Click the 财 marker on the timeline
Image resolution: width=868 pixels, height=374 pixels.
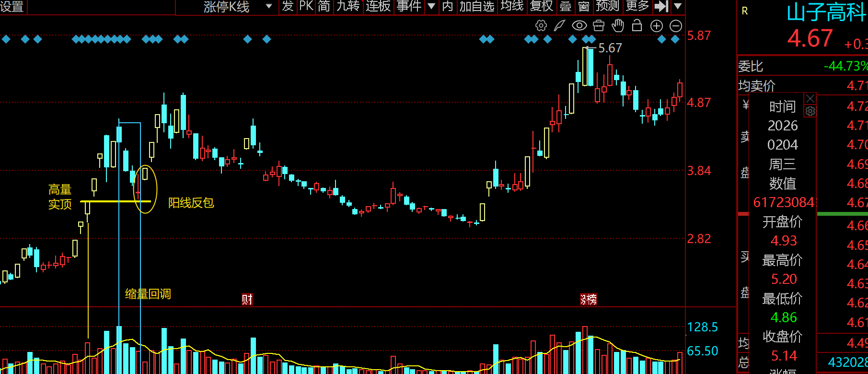[247, 300]
